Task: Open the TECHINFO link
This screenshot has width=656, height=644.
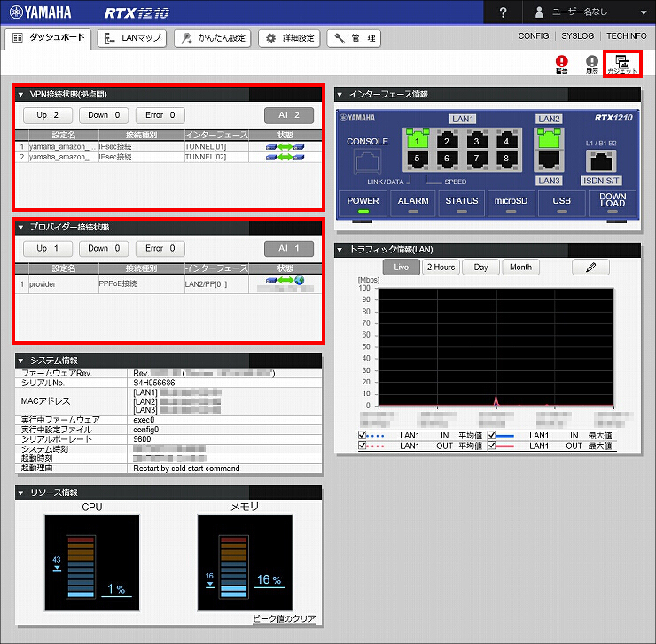Action: [x=626, y=36]
